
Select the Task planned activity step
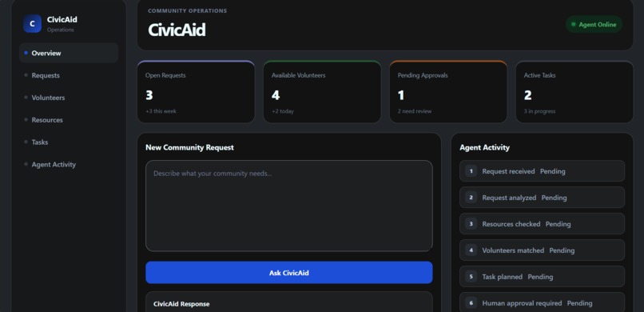click(x=542, y=277)
